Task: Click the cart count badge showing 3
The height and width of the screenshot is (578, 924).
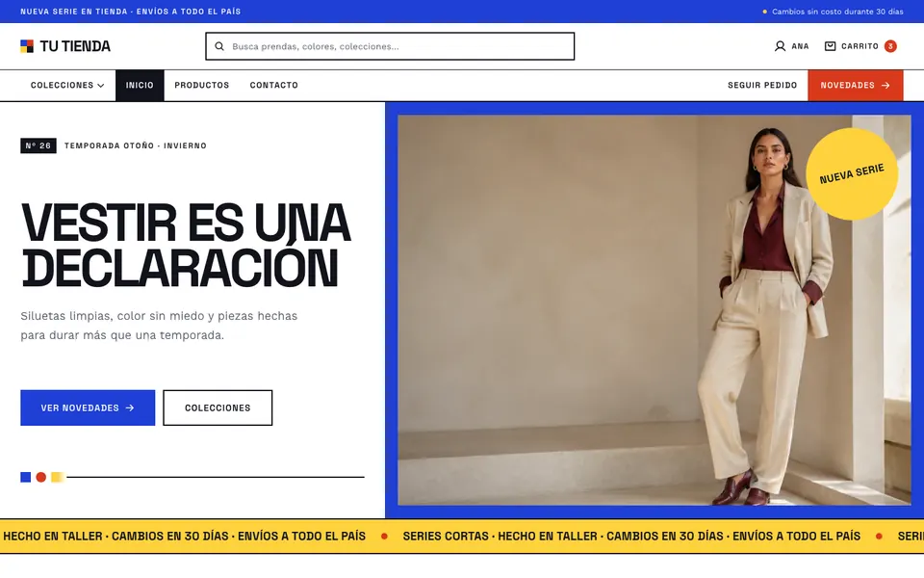Action: click(x=889, y=46)
